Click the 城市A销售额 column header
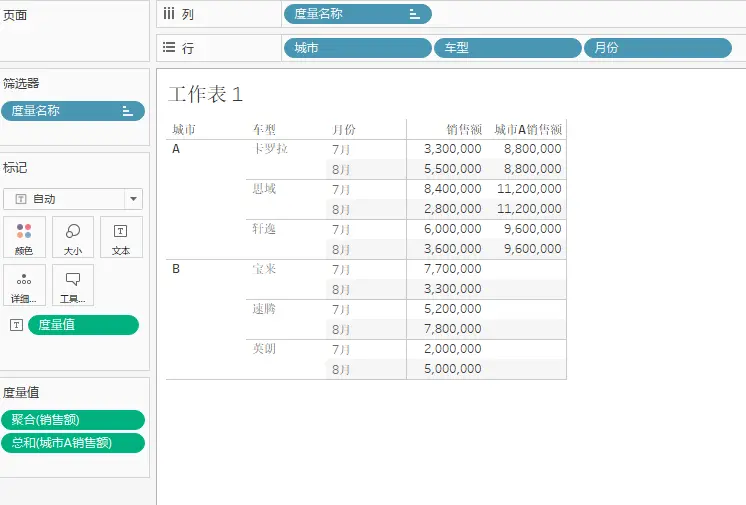 (528, 129)
